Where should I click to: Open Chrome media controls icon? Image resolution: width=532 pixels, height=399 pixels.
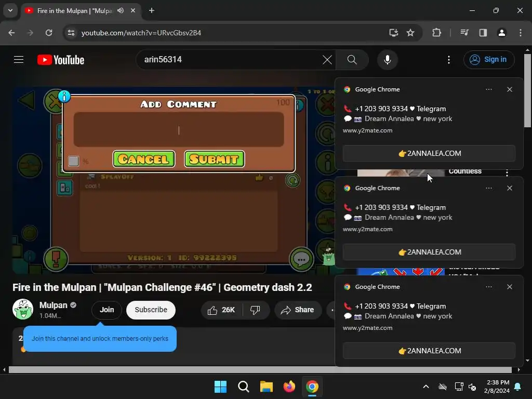464,33
